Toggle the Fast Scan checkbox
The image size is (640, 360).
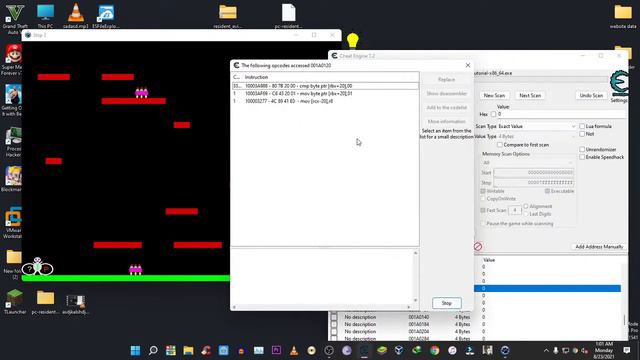(483, 210)
